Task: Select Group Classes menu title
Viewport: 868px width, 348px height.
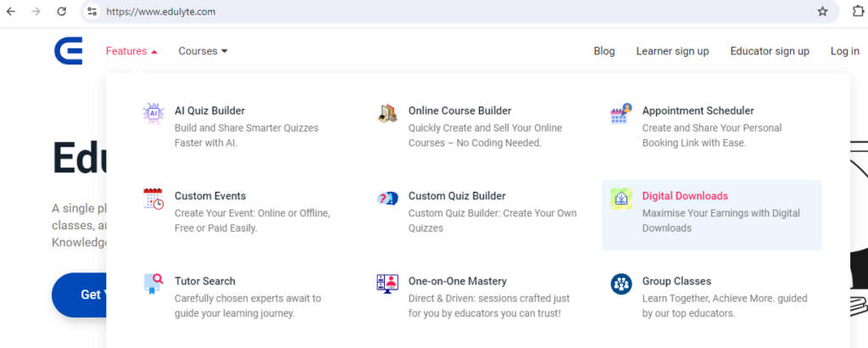Action: tap(676, 282)
